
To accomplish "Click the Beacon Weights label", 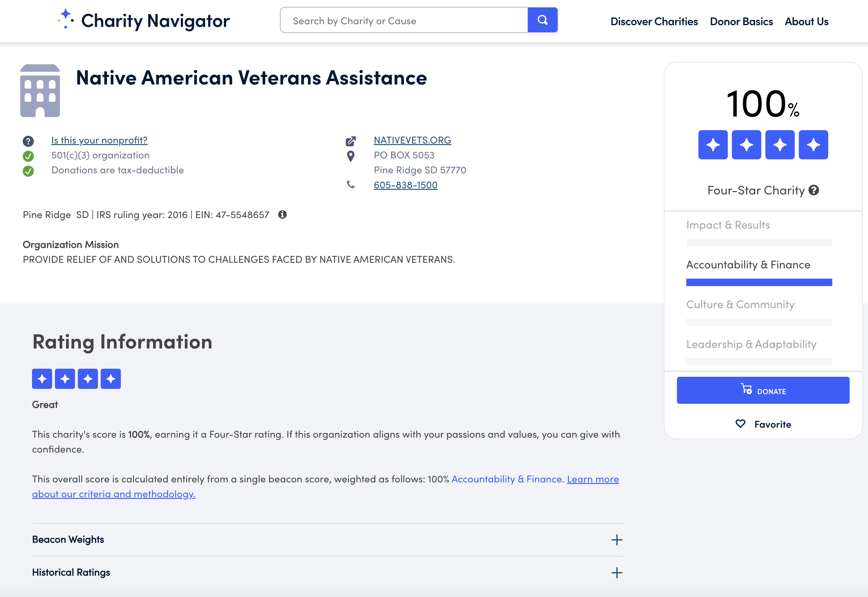I will click(68, 540).
